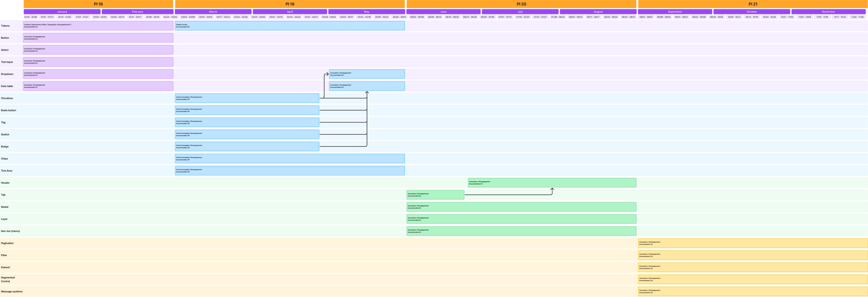Click the July month header

click(520, 12)
